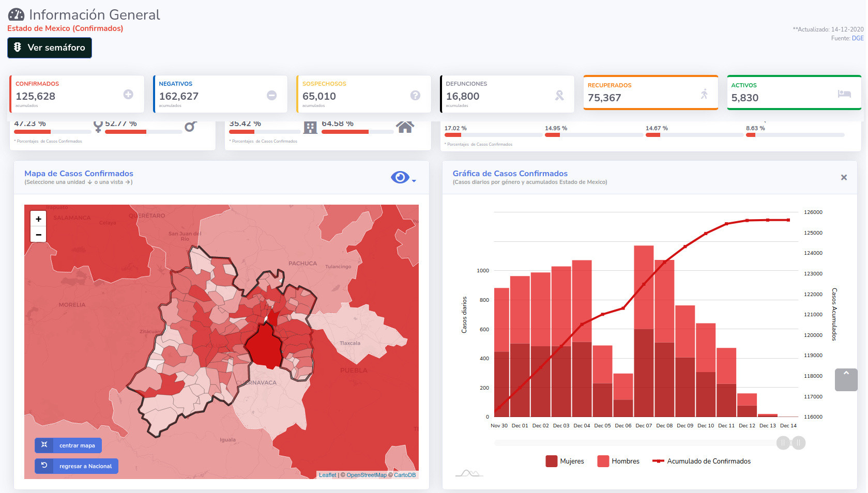Click the Dec 07 bar in the chart
This screenshot has height=493, width=868.
coord(644,331)
